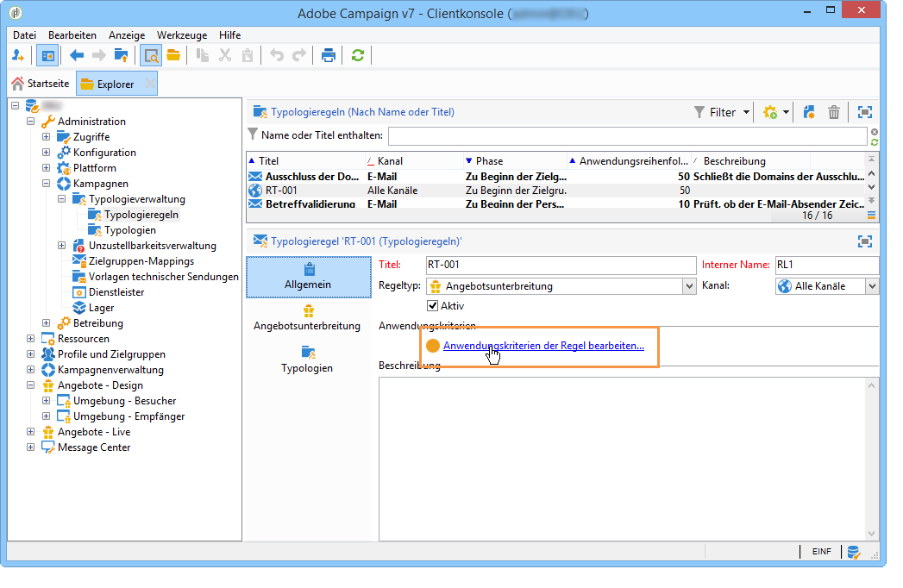Viewport: 903px width, 588px height.
Task: Click the print icon in toolbar
Action: coord(329,55)
